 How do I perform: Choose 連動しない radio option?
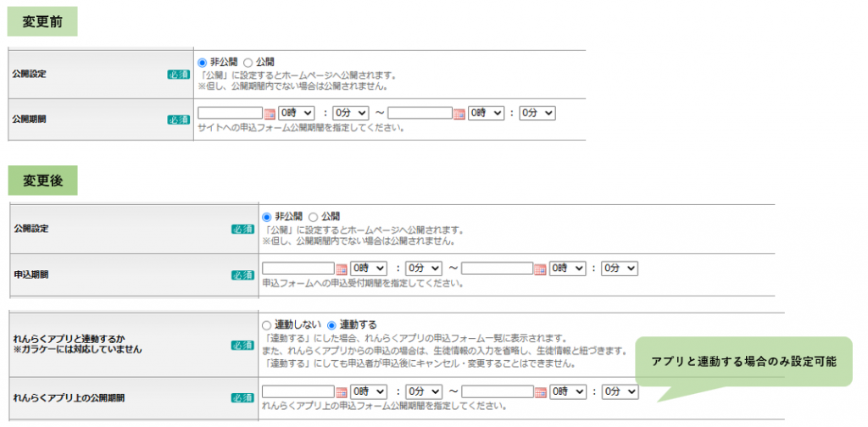click(x=266, y=325)
